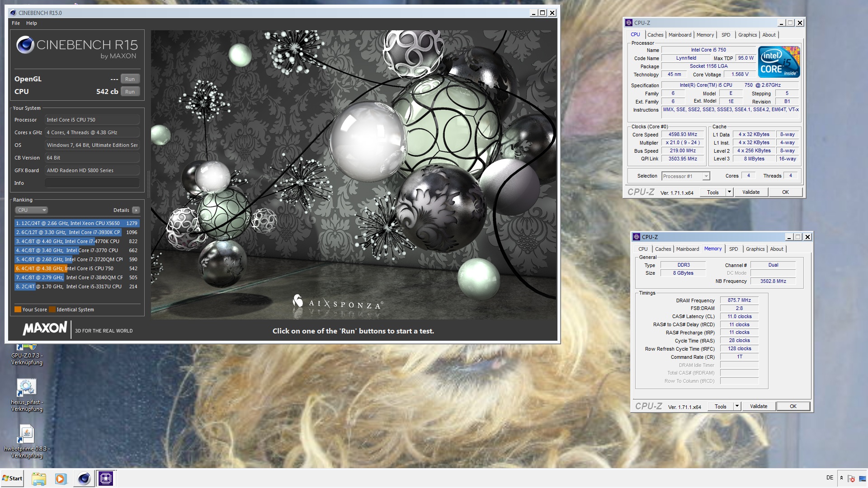Viewport: 868px width, 488px height.
Task: Open Tools dropdown arrow in upper CPU-Z
Action: tap(729, 192)
